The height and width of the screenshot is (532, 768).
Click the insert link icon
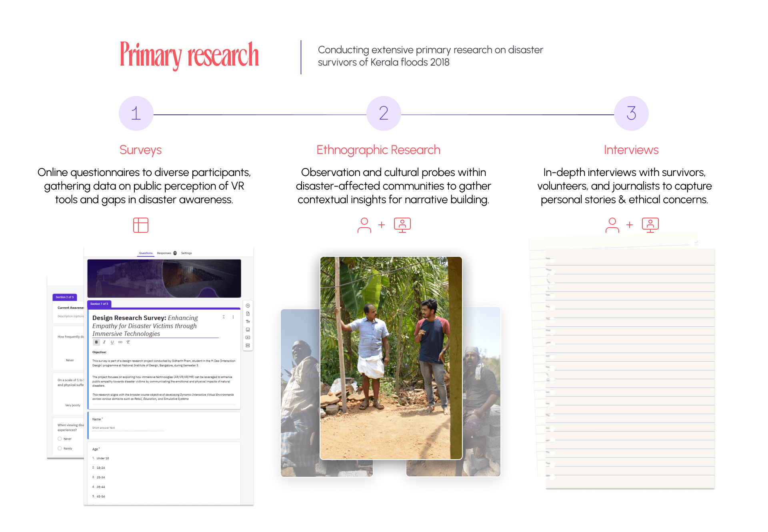(x=120, y=342)
